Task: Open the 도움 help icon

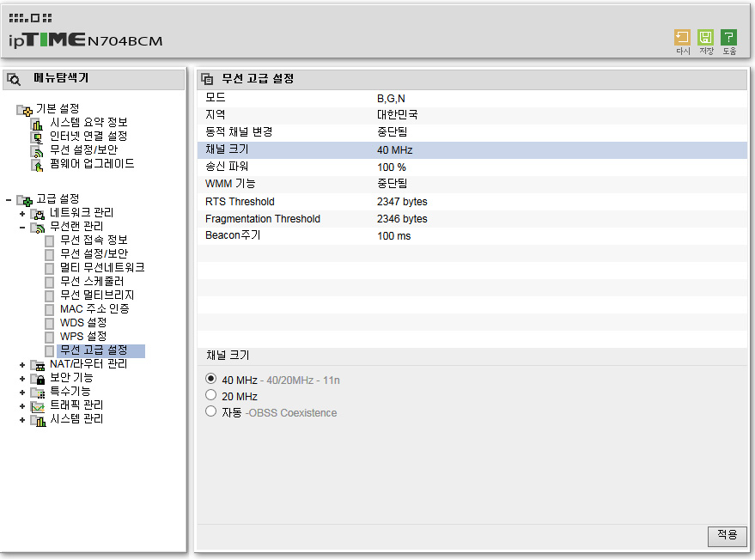Action: (728, 37)
